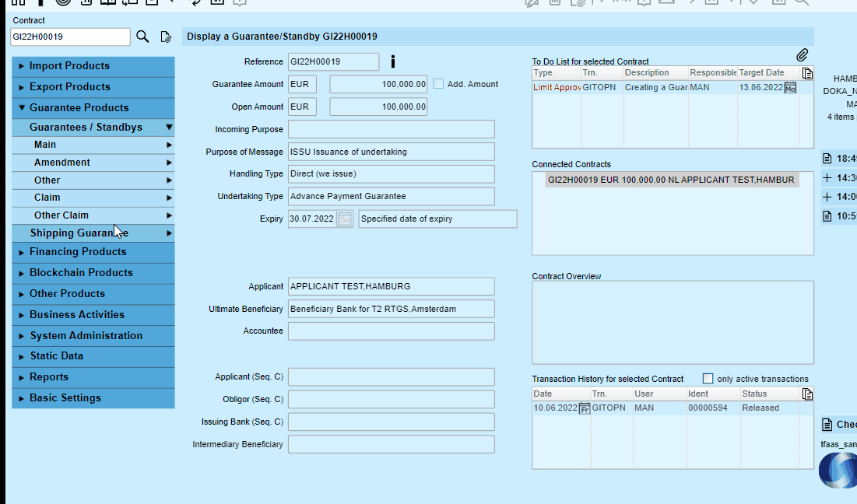Click the Reference field showing GI22H00019
857x504 pixels.
click(x=333, y=61)
